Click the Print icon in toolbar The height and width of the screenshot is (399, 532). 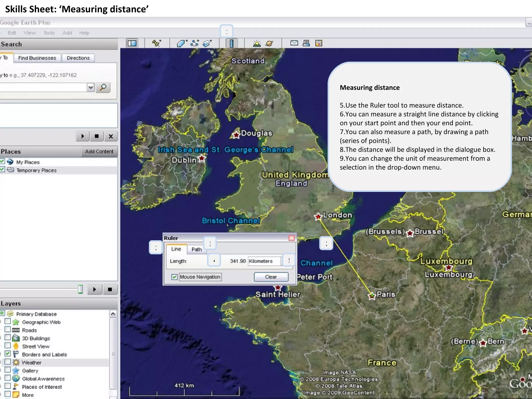coord(307,43)
